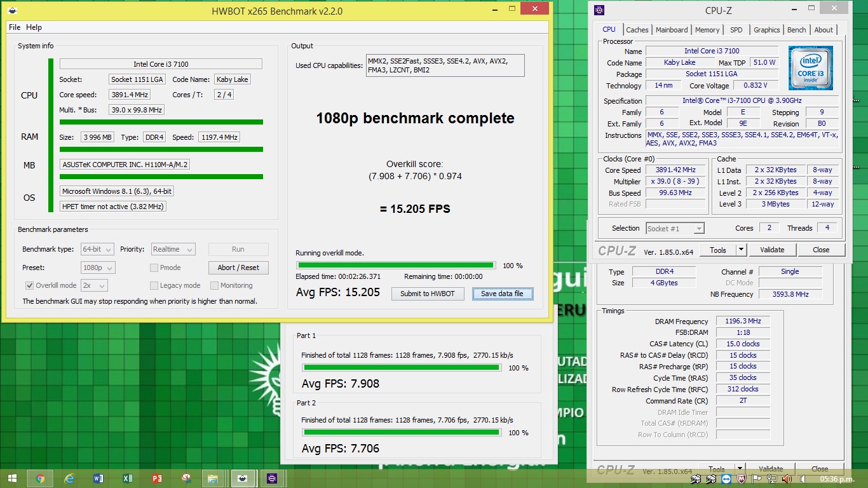The image size is (868, 488).
Task: Switch to the HWBOT x265 taskbar icon
Action: click(x=242, y=478)
